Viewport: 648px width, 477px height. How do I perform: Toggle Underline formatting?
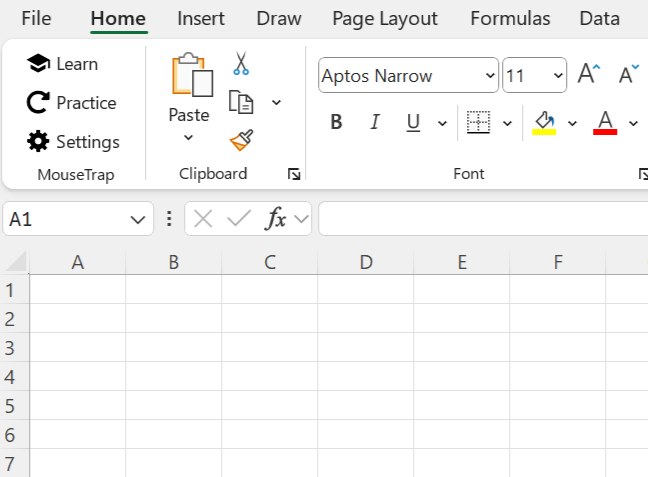(x=413, y=123)
